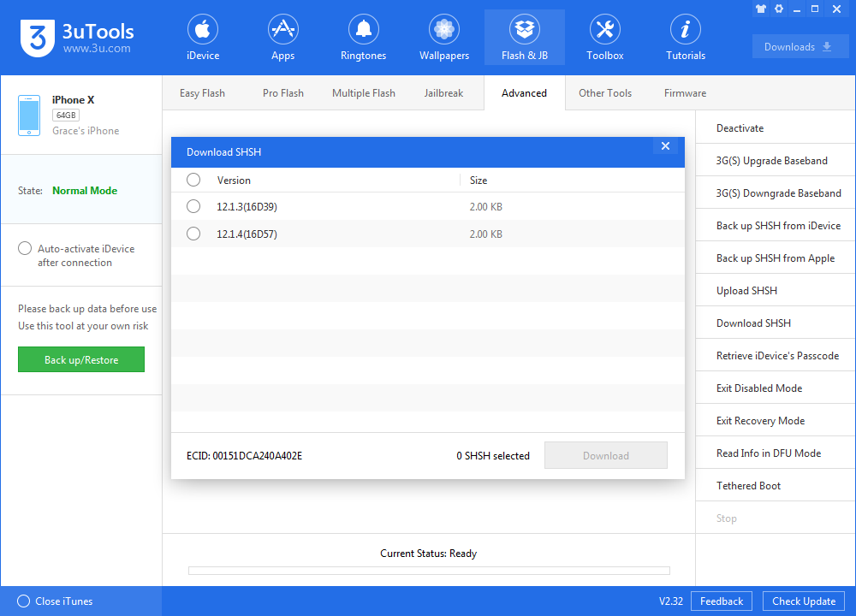Click Back up SHSH from Apple
This screenshot has height=616, width=856.
click(x=776, y=258)
